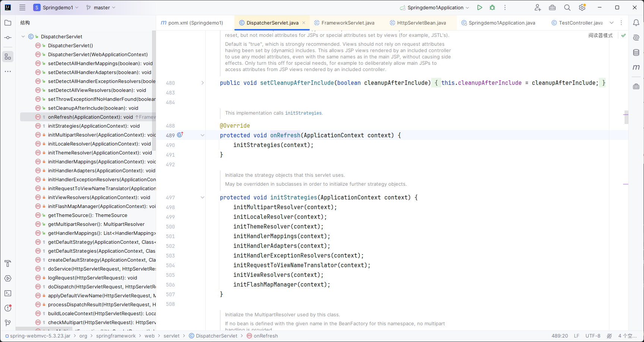Open the Git tool window
Image resolution: width=644 pixels, height=342 pixels.
(8, 323)
